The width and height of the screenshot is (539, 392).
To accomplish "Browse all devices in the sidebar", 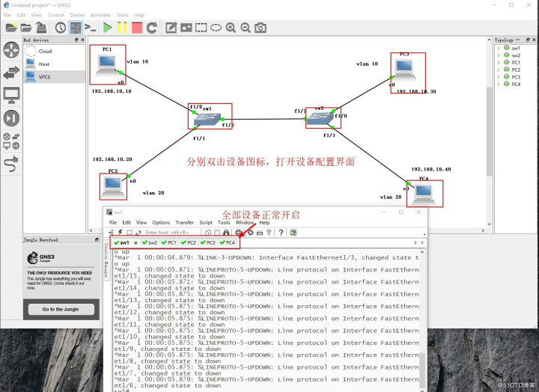I will 11,141.
